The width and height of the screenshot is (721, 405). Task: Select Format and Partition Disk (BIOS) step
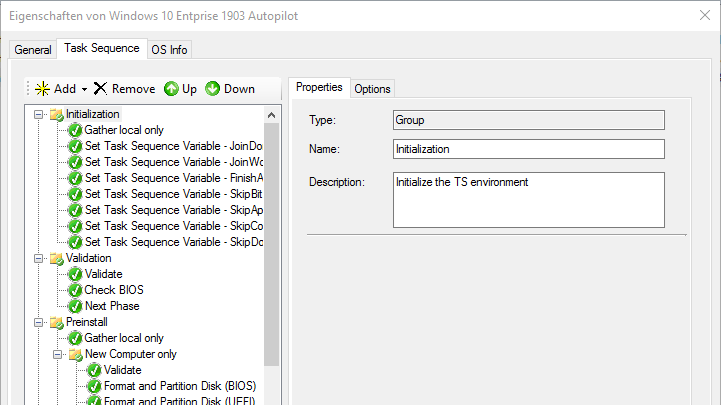coord(180,386)
